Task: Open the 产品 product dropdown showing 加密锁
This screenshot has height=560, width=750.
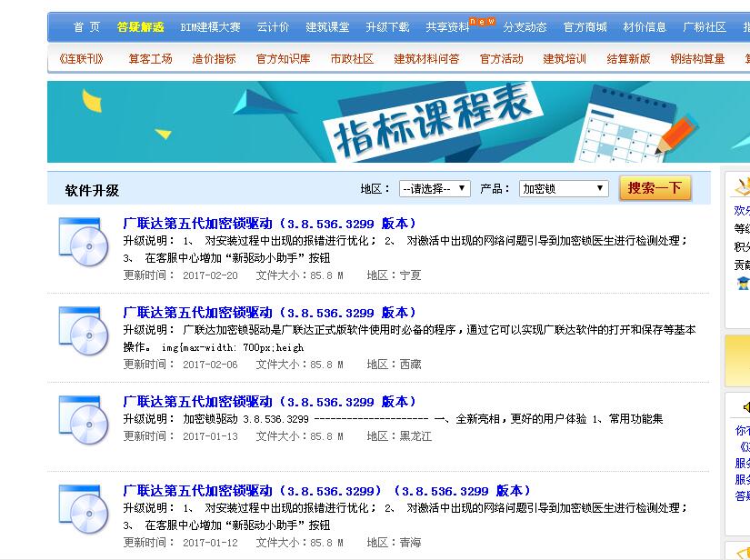Action: pyautogui.click(x=564, y=186)
